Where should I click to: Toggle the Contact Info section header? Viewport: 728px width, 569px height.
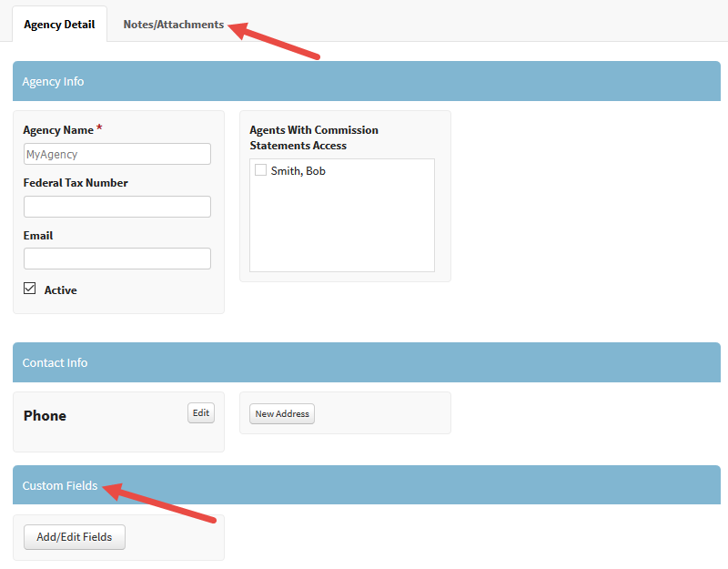click(x=366, y=362)
